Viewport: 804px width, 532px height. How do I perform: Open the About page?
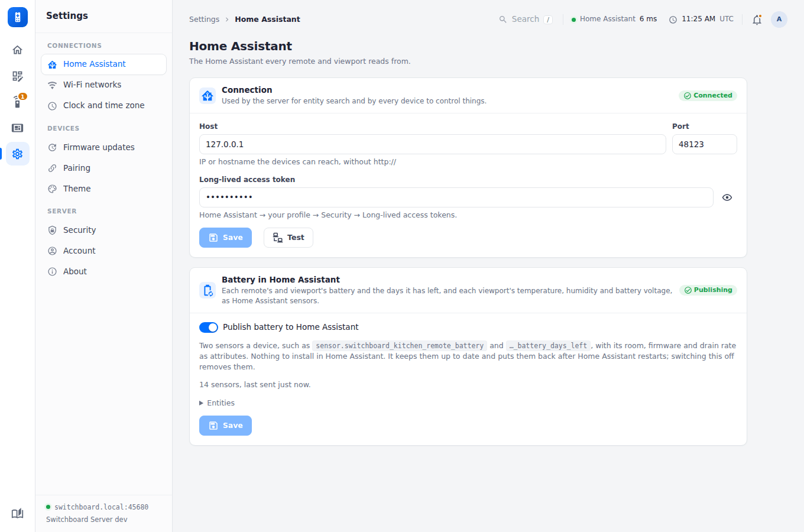coord(103,272)
